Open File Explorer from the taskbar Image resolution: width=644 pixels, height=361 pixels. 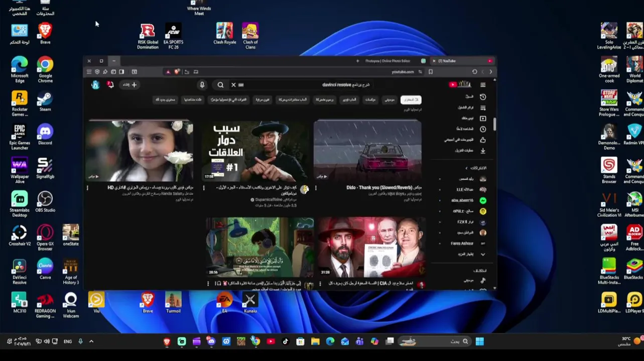tap(315, 341)
